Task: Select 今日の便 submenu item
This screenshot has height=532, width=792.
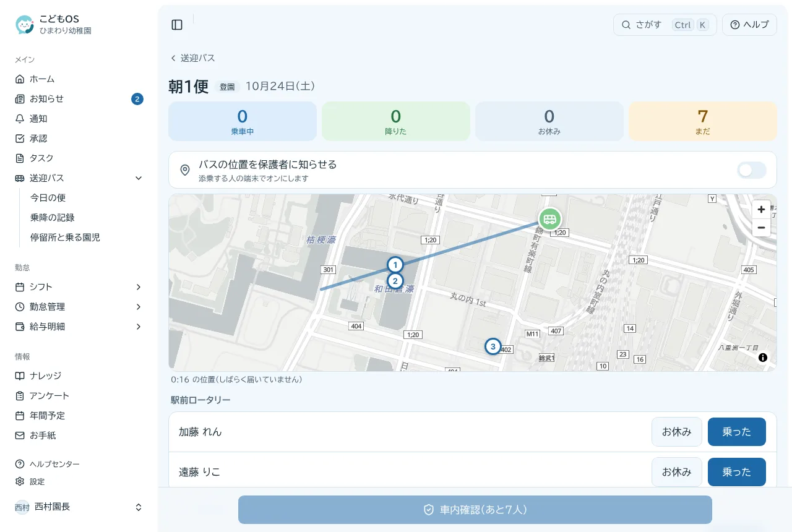Action: click(84, 198)
